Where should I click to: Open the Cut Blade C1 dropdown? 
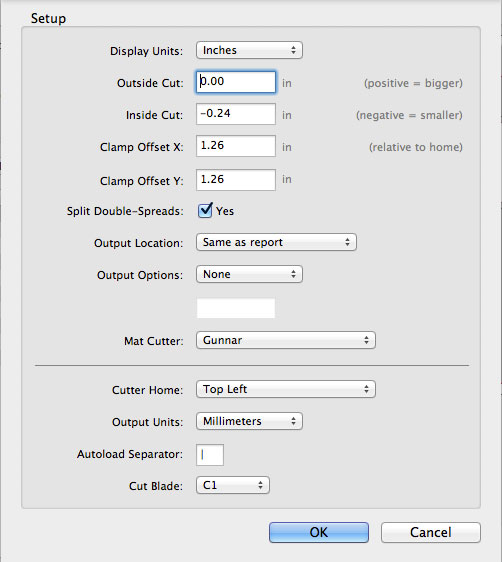pos(233,485)
